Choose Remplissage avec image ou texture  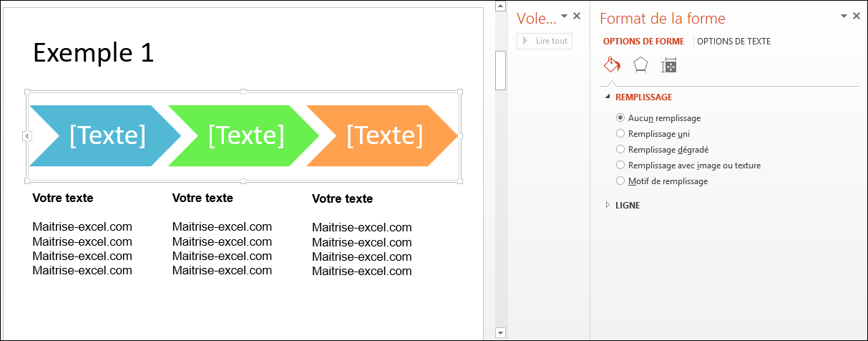click(620, 165)
